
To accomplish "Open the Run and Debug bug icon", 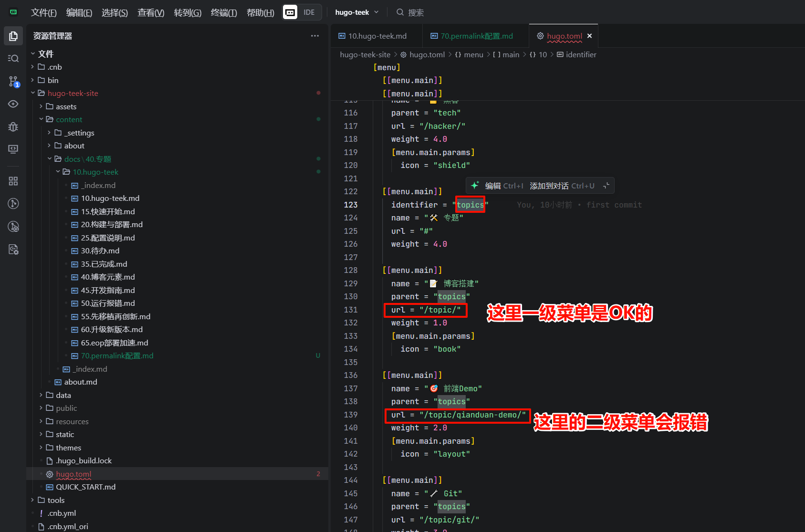I will click(13, 126).
